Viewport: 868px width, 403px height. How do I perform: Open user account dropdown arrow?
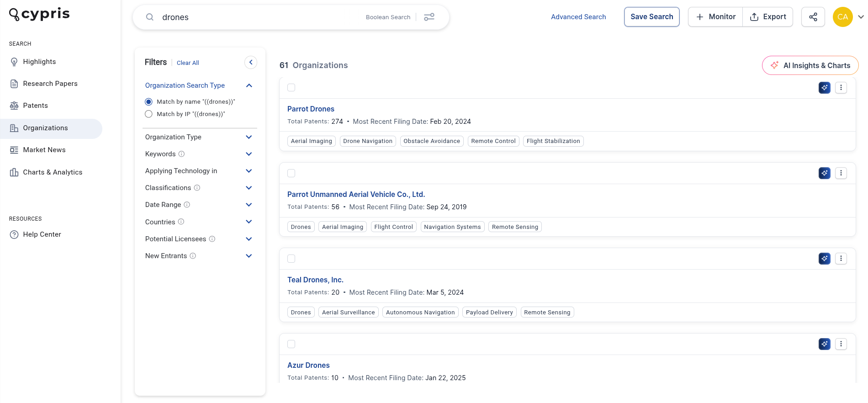point(861,17)
